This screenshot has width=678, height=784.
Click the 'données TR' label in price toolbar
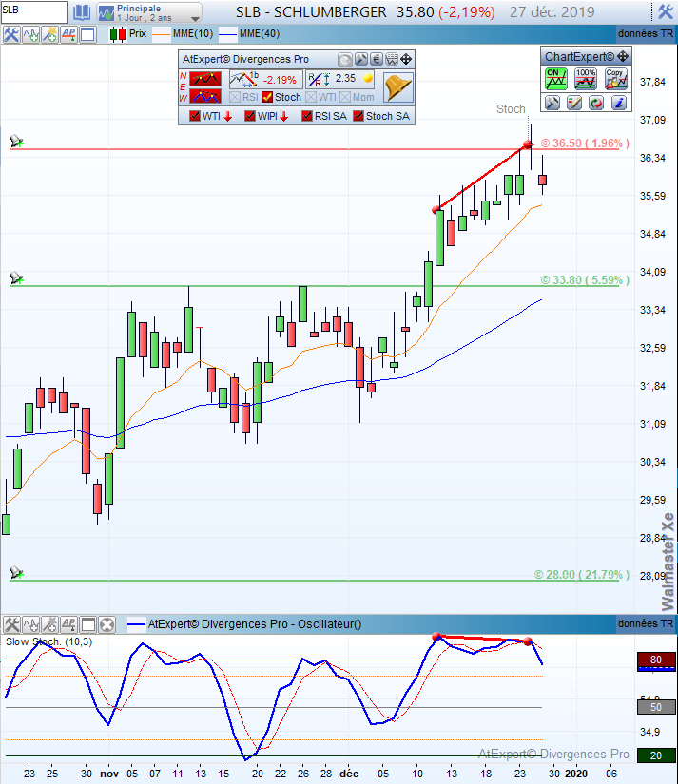click(646, 33)
